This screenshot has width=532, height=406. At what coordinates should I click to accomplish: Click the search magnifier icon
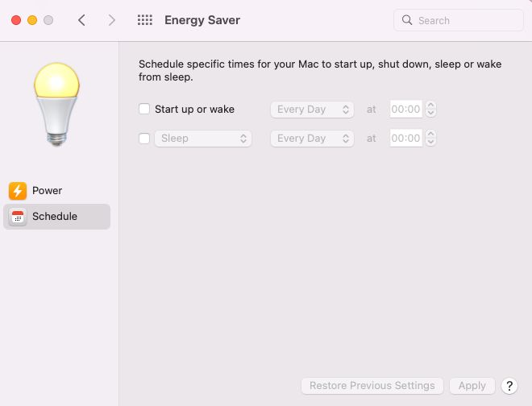pos(407,20)
